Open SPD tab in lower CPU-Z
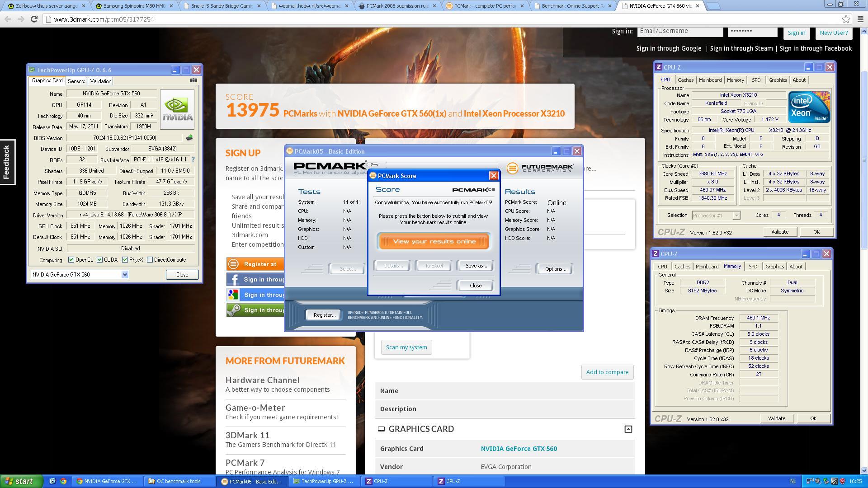Screen dimensions: 868x488 tap(753, 267)
